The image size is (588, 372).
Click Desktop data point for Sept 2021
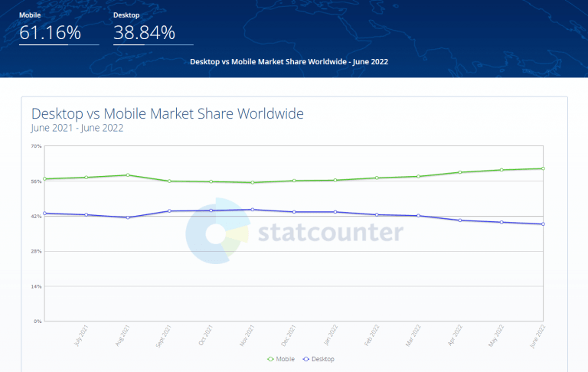point(169,210)
